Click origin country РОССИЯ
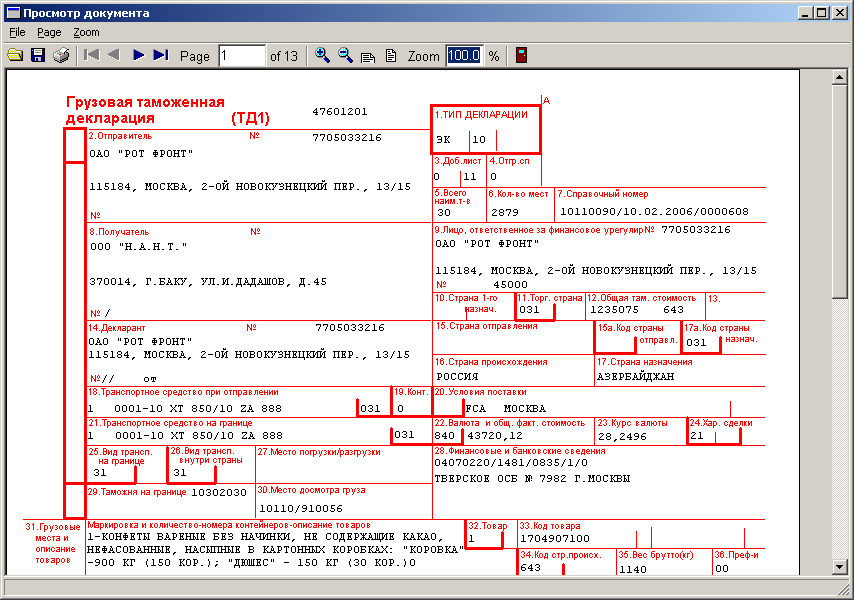The height and width of the screenshot is (600, 854). [458, 377]
